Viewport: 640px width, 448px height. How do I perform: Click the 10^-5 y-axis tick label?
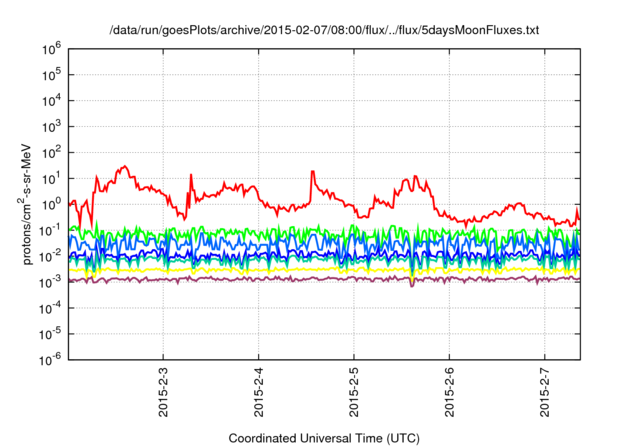tap(51, 334)
